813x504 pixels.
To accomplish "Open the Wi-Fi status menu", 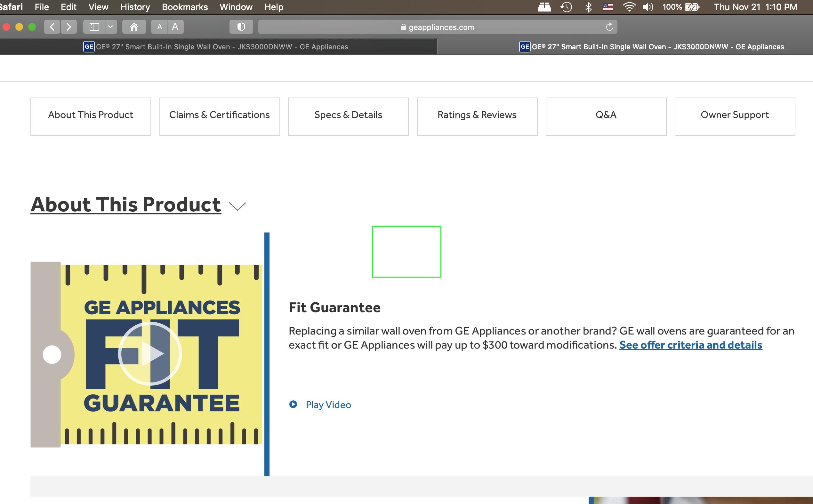I will pyautogui.click(x=629, y=7).
